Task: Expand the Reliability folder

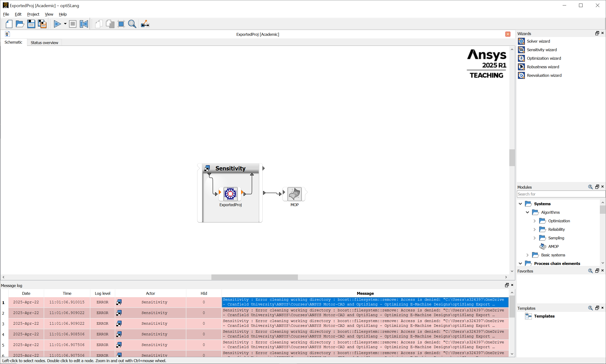Action: click(534, 229)
